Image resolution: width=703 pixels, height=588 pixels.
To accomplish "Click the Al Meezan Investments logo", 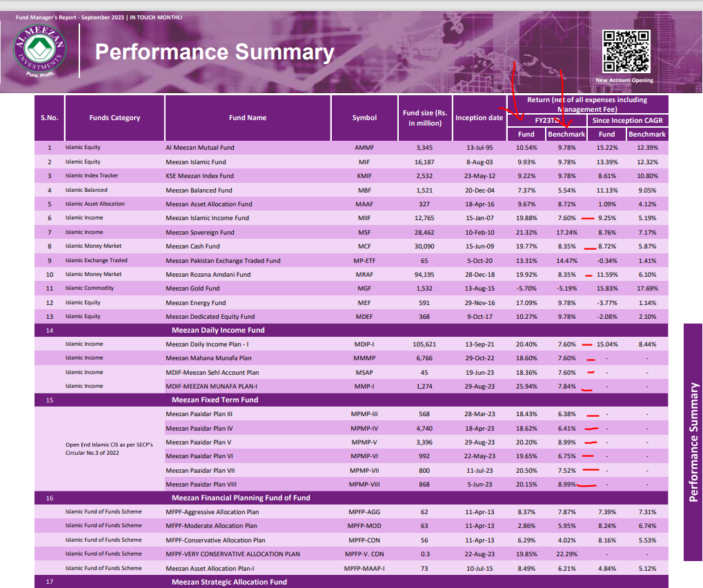I will [40, 50].
